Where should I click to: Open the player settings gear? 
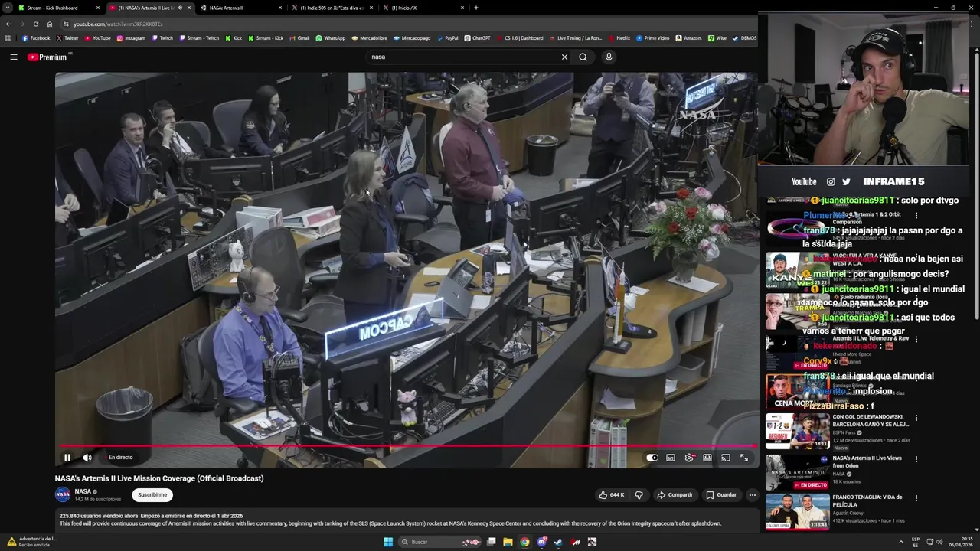[x=689, y=458]
